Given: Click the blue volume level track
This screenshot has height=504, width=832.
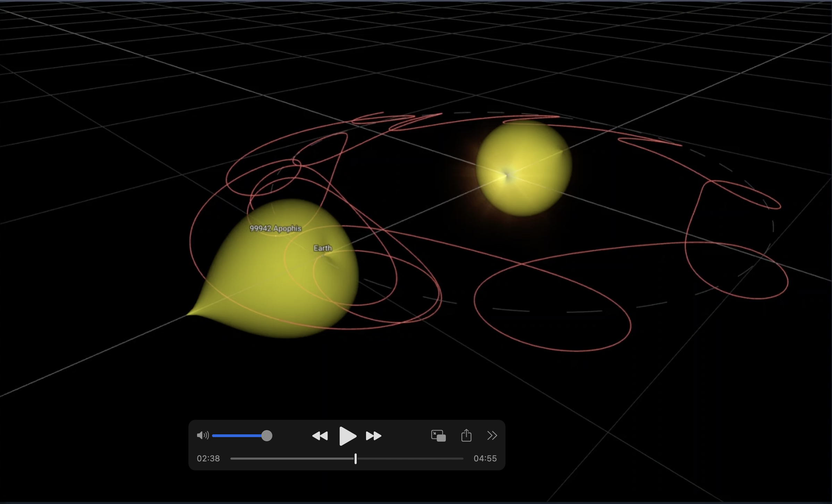Looking at the screenshot, I should [237, 436].
